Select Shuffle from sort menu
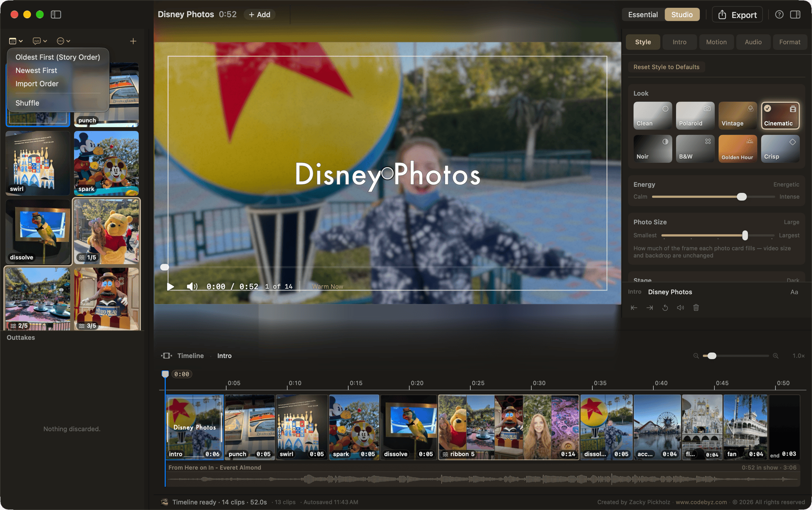The width and height of the screenshot is (812, 510). pos(27,103)
